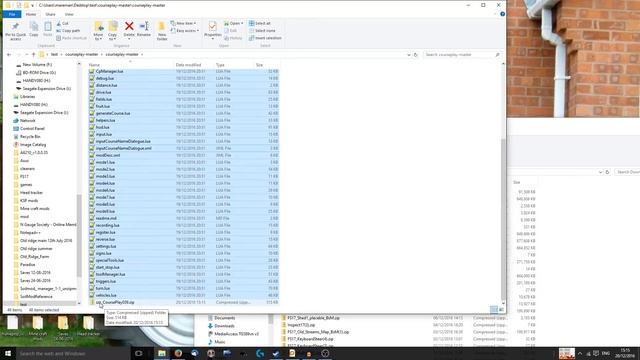
Task: Select the readme.md file
Action: tap(106, 218)
